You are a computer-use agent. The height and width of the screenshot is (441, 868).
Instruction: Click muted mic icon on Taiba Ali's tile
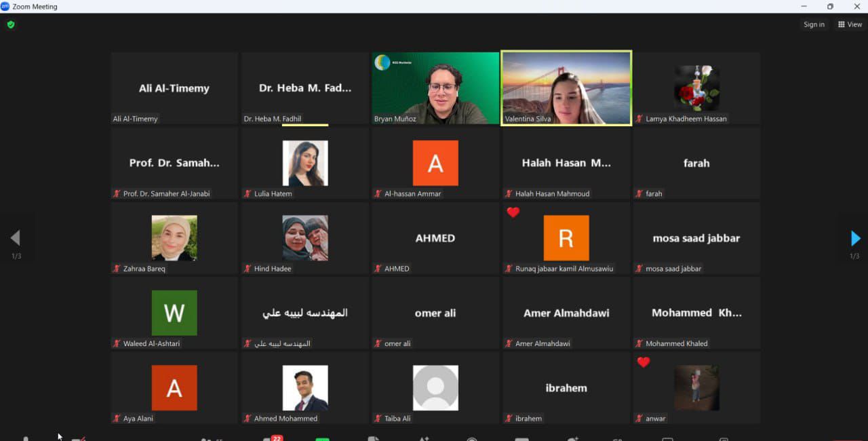(378, 419)
